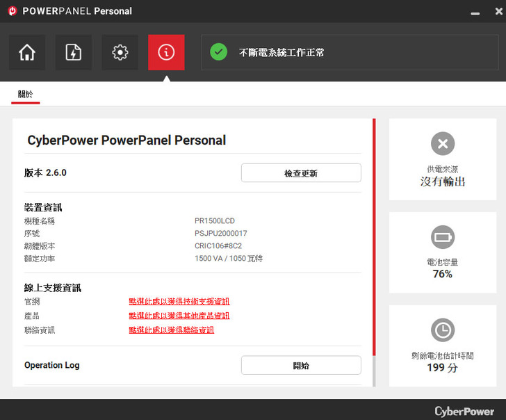This screenshot has width=506, height=420.
Task: Click the 電池容量 battery icon
Action: (x=443, y=237)
